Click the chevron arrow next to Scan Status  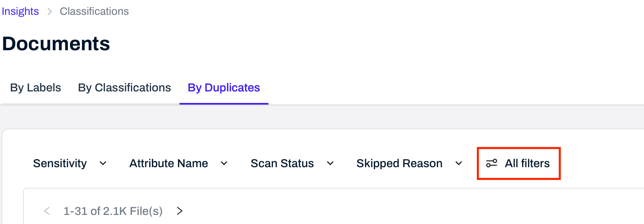point(330,163)
